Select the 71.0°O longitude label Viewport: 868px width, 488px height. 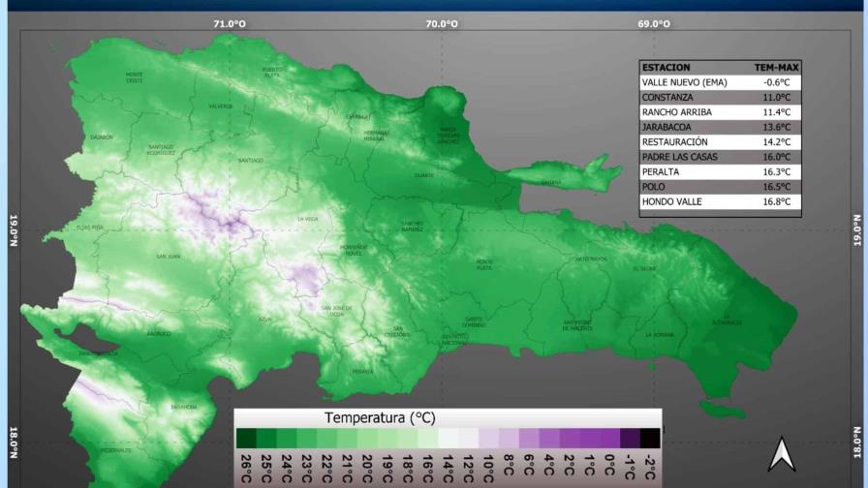[x=230, y=24]
